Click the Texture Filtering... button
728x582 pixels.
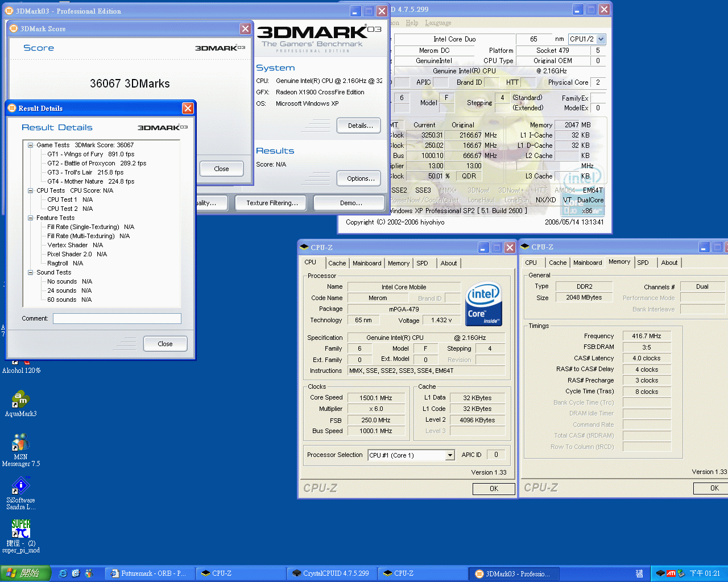[272, 203]
